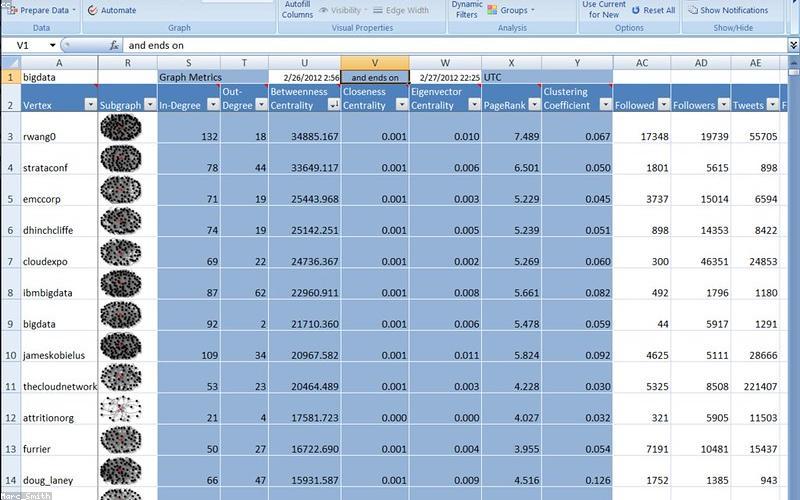Select column AC header
800x500 pixels.
(x=642, y=63)
